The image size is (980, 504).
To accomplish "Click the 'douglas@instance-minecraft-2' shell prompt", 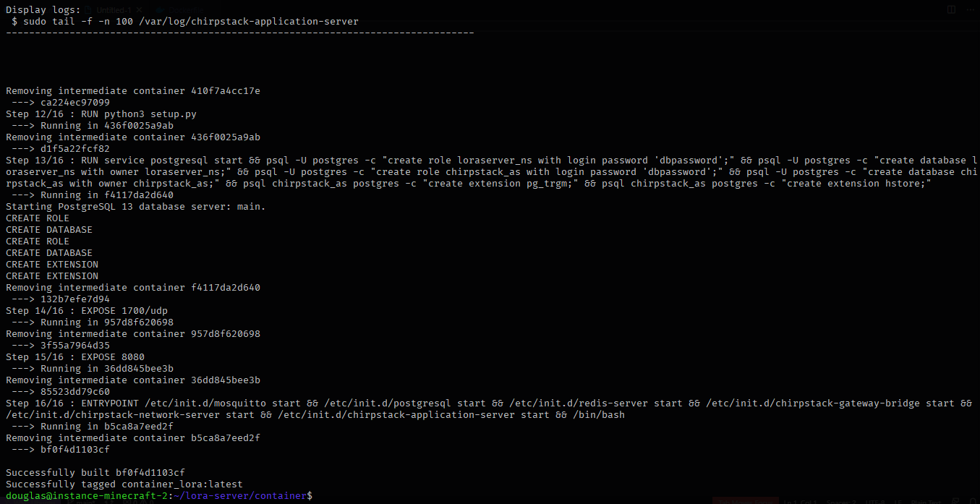I will click(x=87, y=496).
